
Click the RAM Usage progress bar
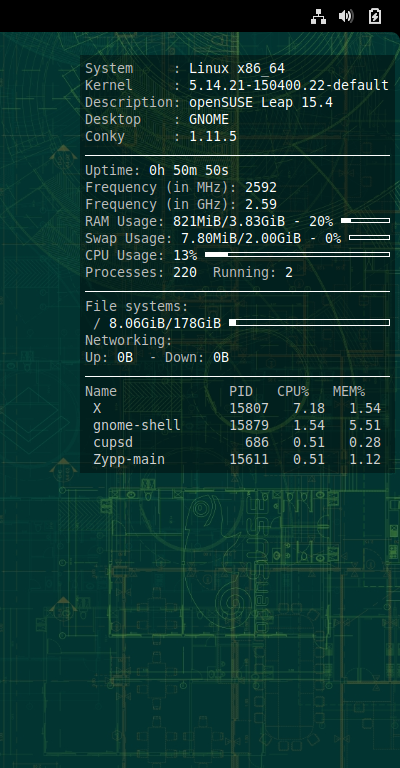(365, 221)
